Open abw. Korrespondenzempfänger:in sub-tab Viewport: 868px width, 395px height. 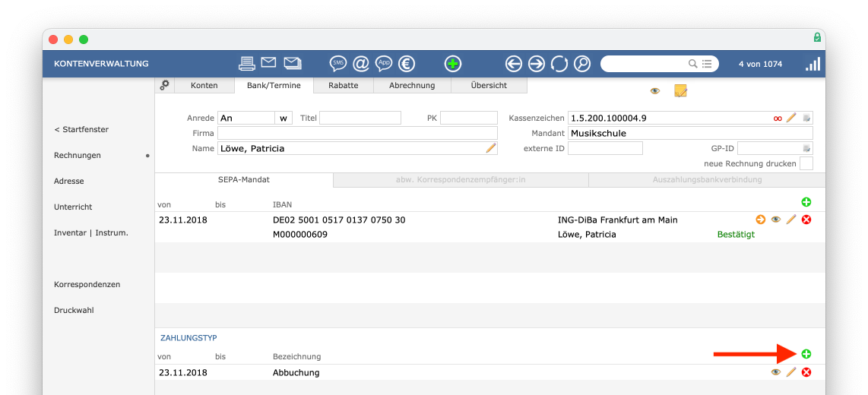pyautogui.click(x=461, y=180)
